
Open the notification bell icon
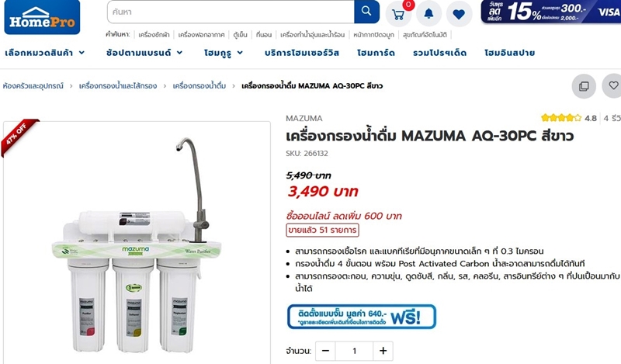pyautogui.click(x=428, y=14)
